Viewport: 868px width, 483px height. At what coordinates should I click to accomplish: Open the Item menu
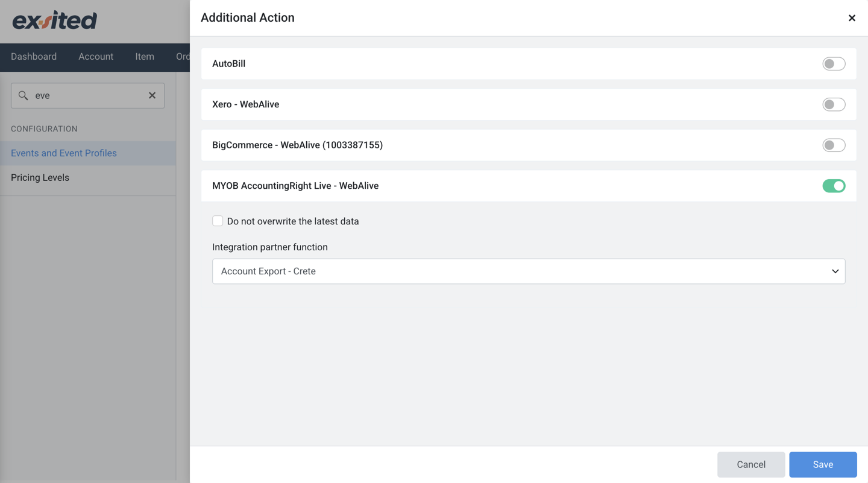point(145,57)
